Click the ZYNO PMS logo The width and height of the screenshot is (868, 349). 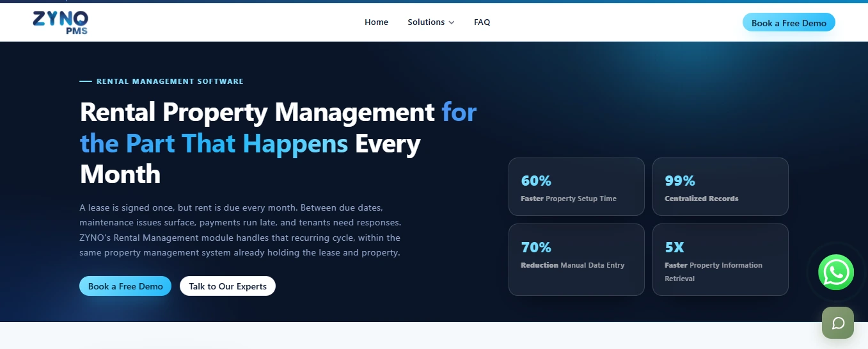click(x=61, y=22)
